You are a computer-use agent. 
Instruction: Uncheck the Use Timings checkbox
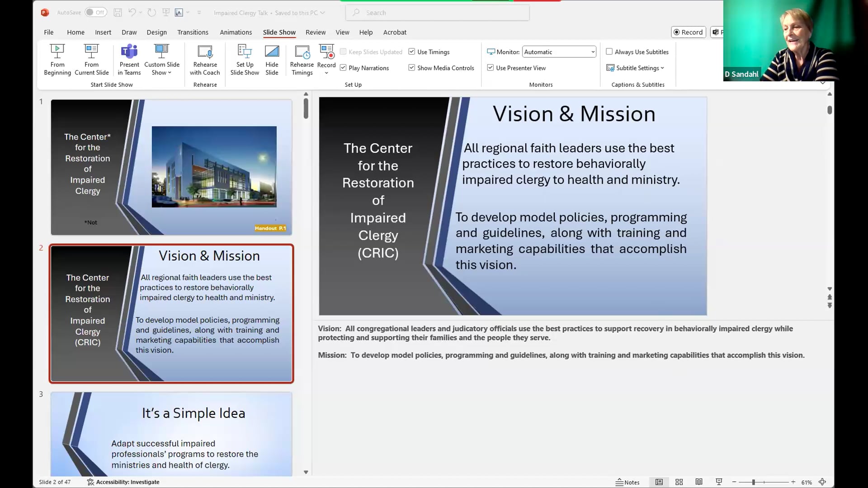412,52
